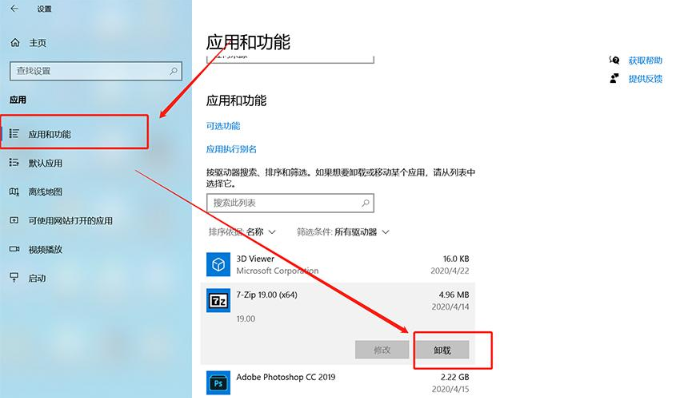Click the 3D Viewer cube icon
Screen dimensions: 686x398
[x=218, y=265]
